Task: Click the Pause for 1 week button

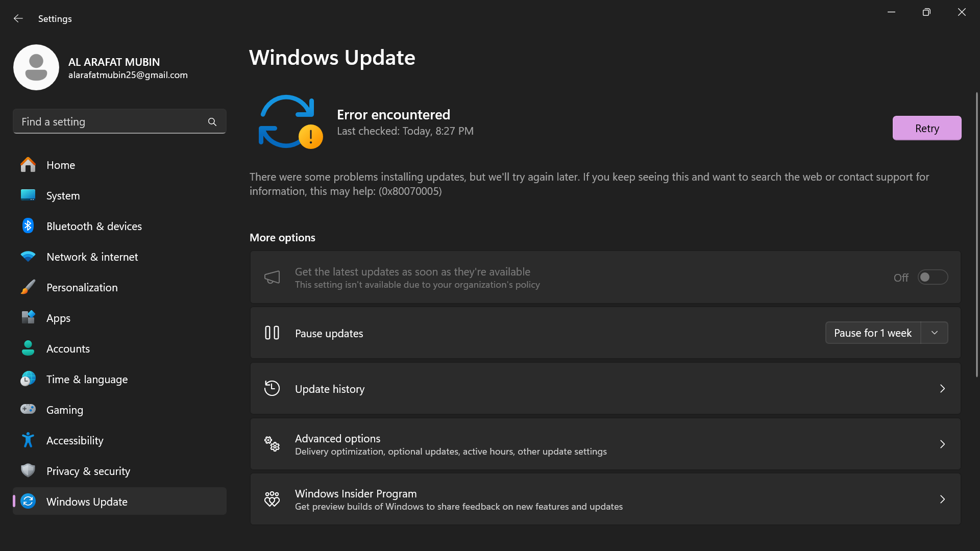Action: (x=873, y=333)
